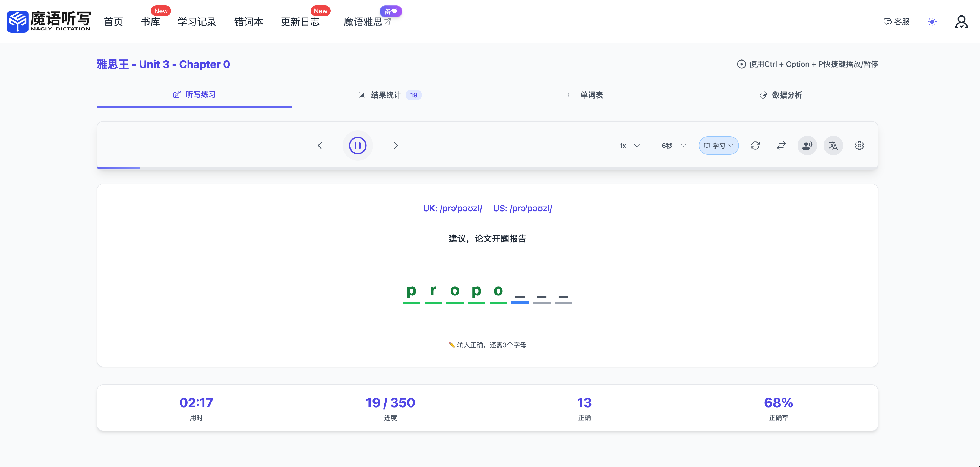This screenshot has width=980, height=467.
Task: Open the gear settings icon
Action: 859,145
